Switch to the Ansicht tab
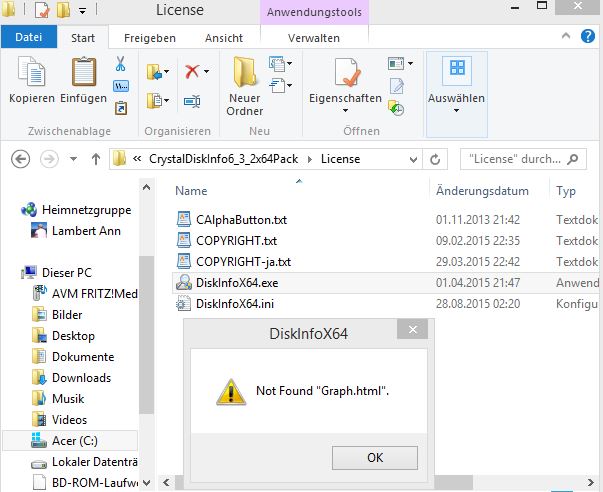This screenshot has width=603, height=492. (224, 38)
